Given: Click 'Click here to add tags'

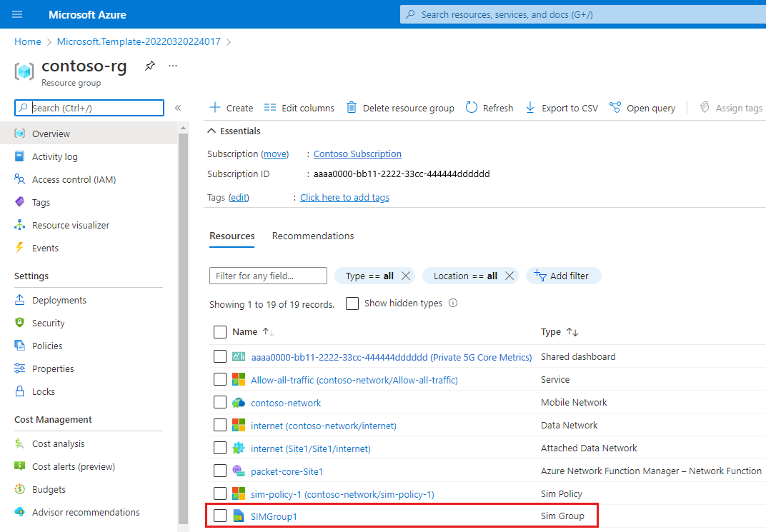Looking at the screenshot, I should [344, 197].
